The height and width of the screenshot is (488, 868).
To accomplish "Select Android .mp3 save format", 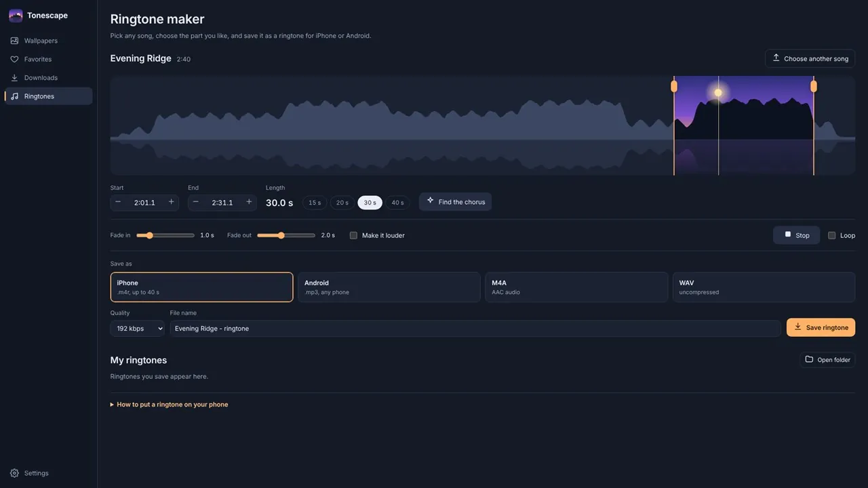I will 389,287.
